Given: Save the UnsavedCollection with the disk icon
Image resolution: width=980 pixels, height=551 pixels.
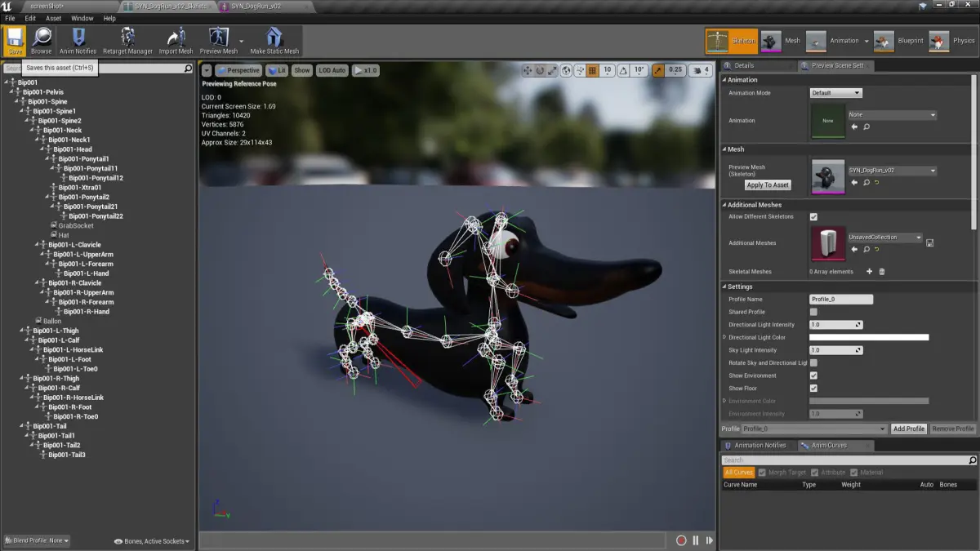Looking at the screenshot, I should [x=930, y=243].
